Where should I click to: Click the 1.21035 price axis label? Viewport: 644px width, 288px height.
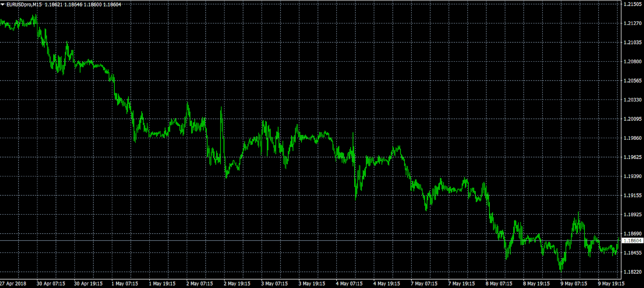632,42
